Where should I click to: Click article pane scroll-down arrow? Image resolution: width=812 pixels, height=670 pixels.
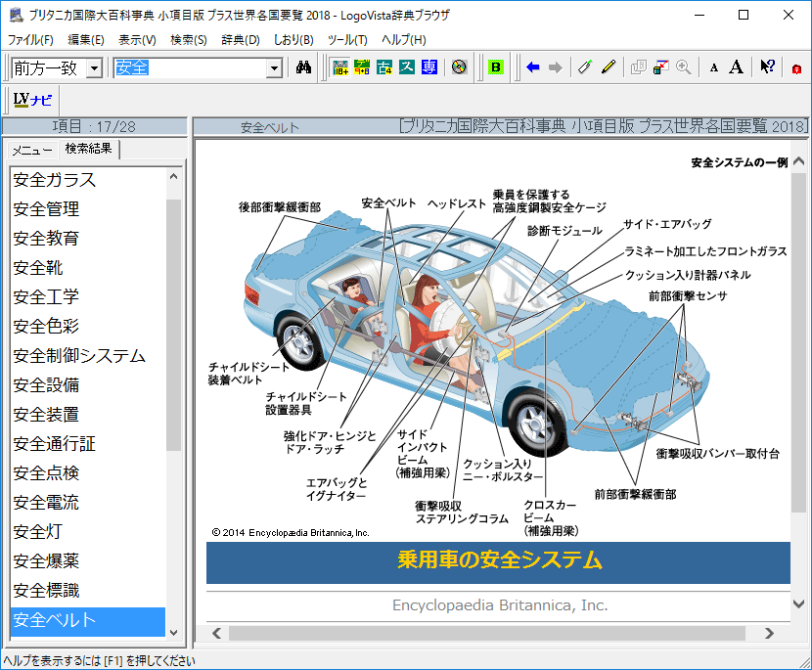(x=798, y=603)
